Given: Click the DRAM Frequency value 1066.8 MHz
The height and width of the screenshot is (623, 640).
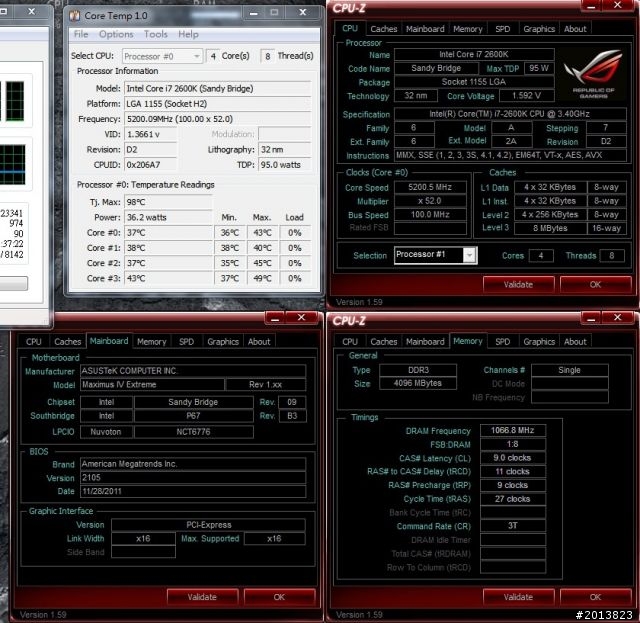Looking at the screenshot, I should 513,430.
